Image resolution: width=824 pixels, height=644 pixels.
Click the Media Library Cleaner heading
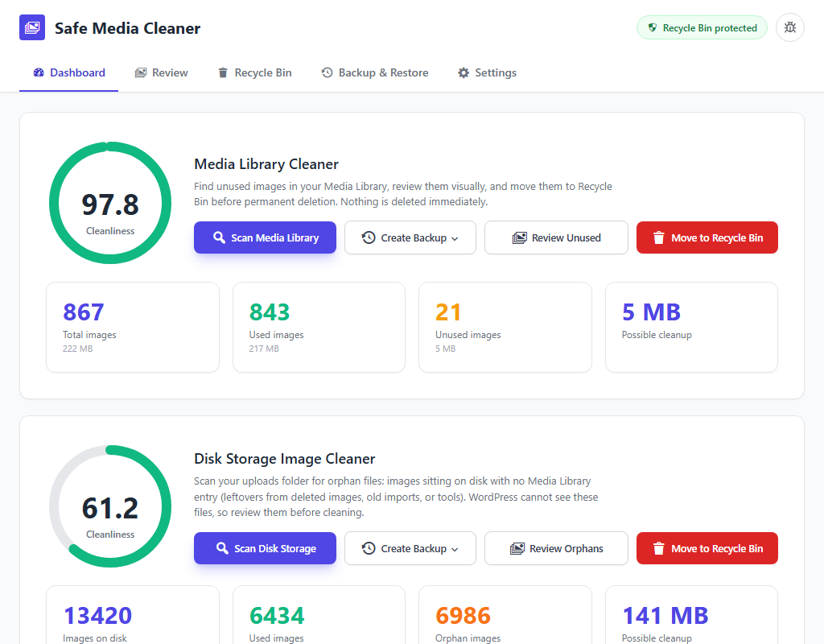coord(266,164)
